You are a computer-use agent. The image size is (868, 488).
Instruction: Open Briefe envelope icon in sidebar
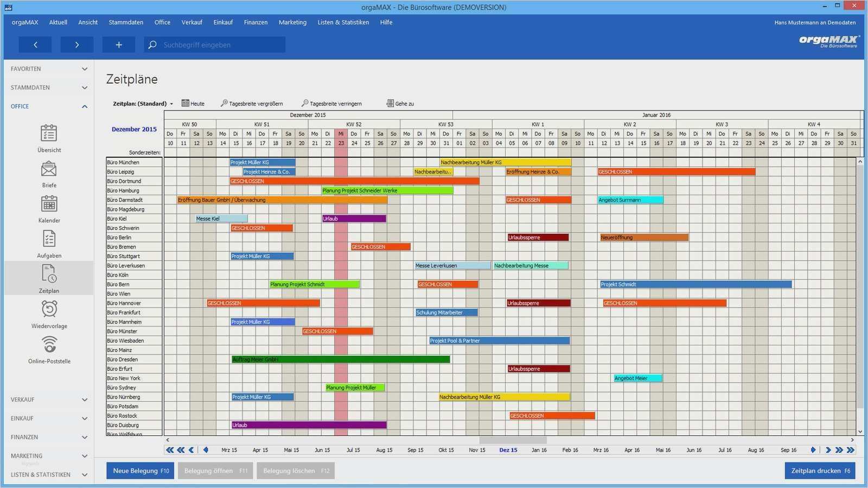click(49, 169)
